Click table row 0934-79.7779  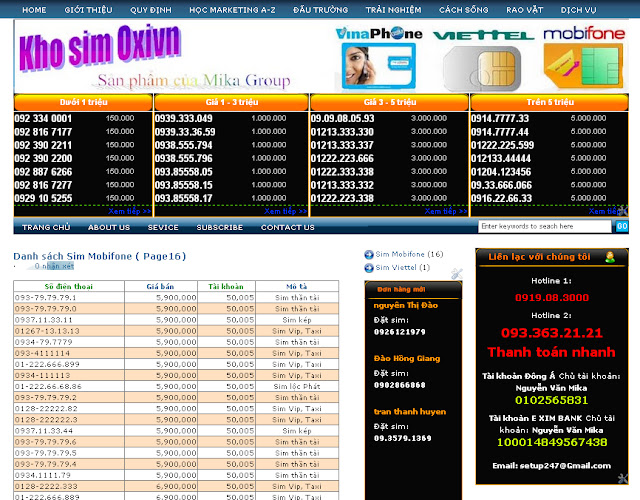click(176, 342)
